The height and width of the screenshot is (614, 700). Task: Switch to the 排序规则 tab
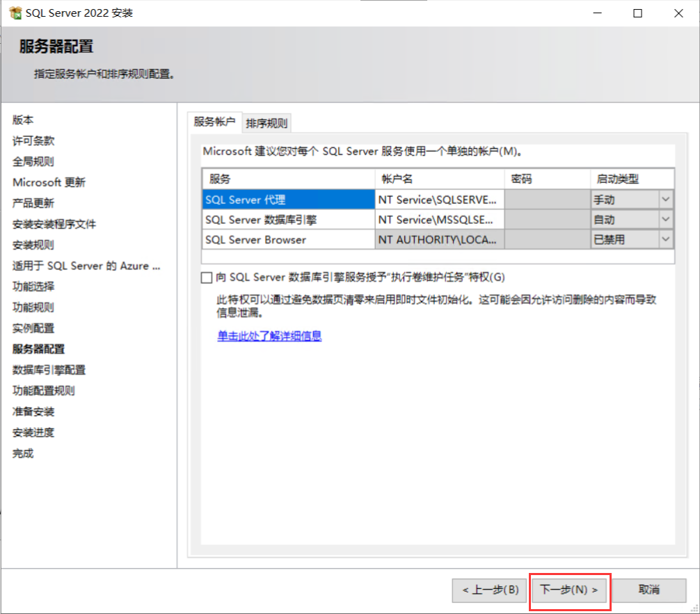[x=267, y=123]
